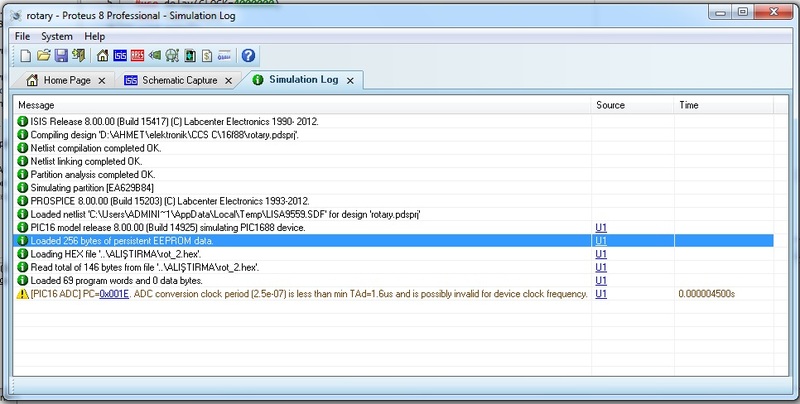The height and width of the screenshot is (404, 800).
Task: Open ISIS schematic capture from toolbar
Action: tap(120, 55)
